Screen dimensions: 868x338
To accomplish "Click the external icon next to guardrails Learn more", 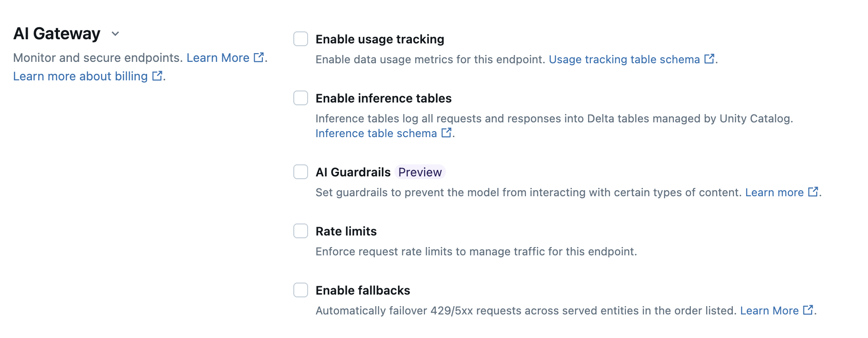I will [x=814, y=192].
